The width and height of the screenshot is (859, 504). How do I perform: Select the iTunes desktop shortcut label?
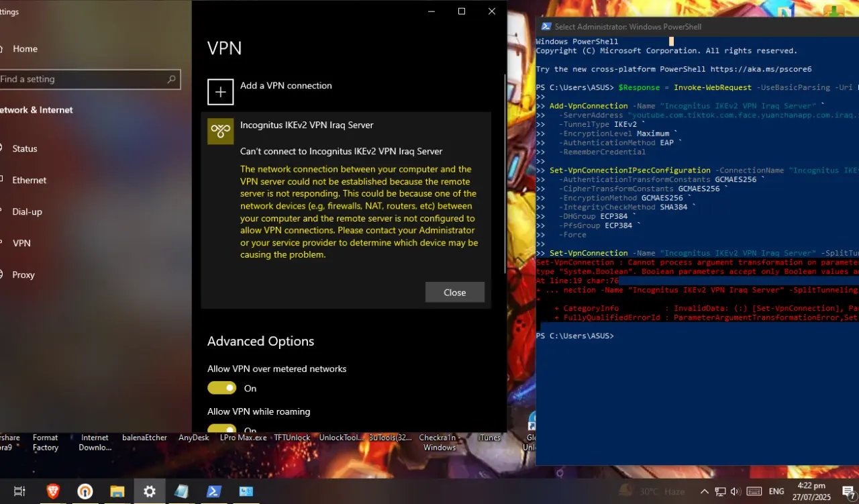[489, 438]
